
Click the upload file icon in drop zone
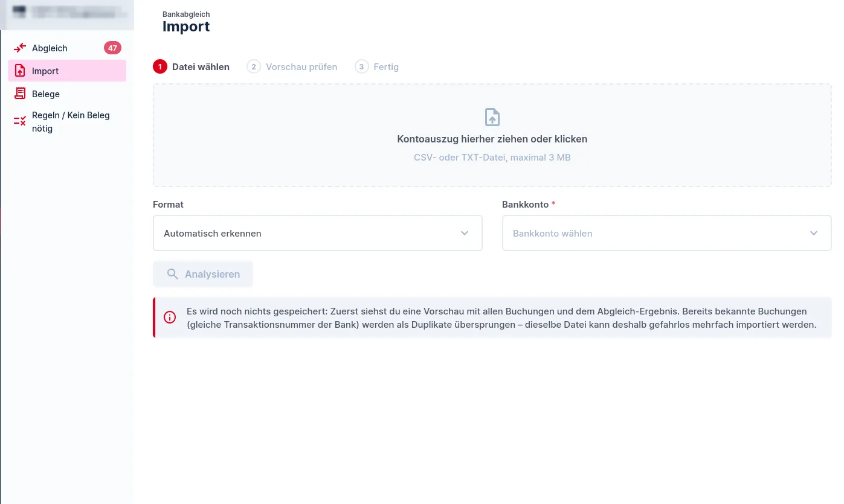(492, 117)
